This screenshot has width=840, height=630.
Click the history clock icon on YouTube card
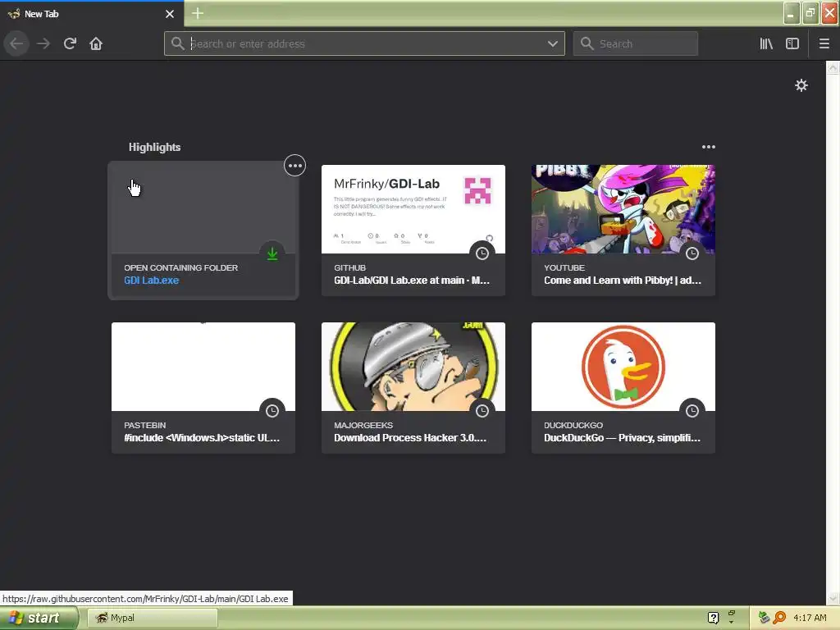(692, 253)
